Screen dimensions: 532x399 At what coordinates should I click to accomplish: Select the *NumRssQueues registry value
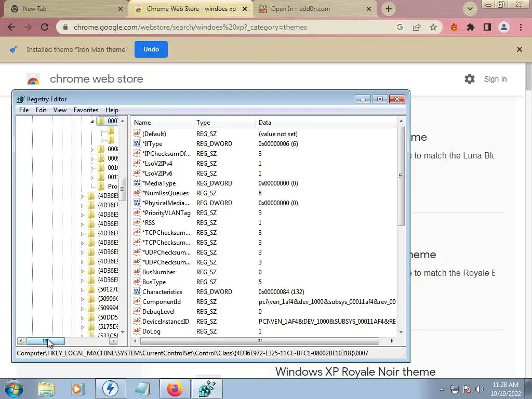coord(165,193)
